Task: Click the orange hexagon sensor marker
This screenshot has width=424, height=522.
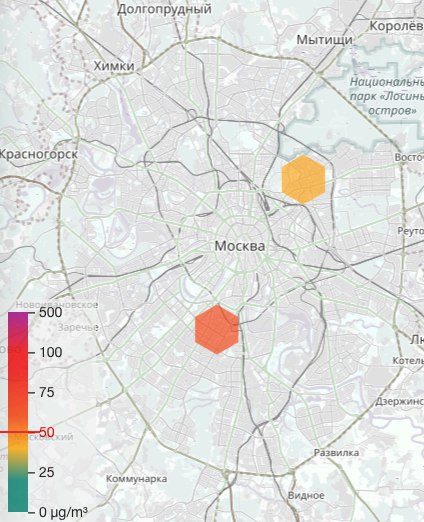Action: tap(303, 179)
